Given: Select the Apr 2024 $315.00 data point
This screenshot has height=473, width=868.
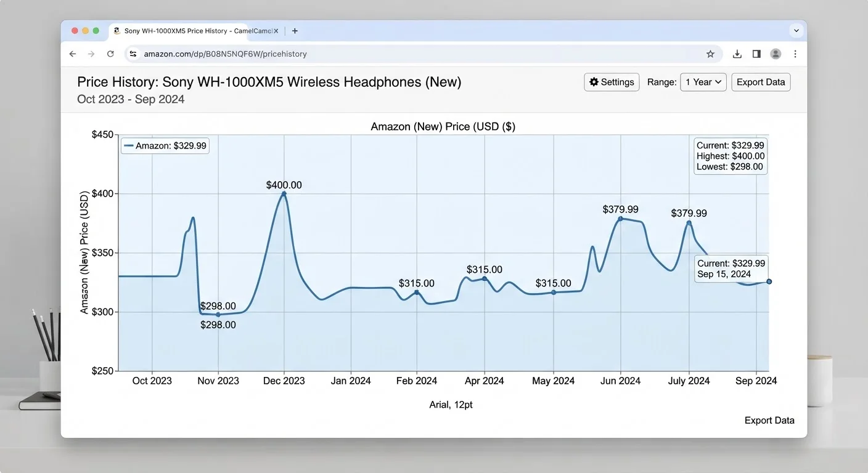Looking at the screenshot, I should [x=485, y=278].
